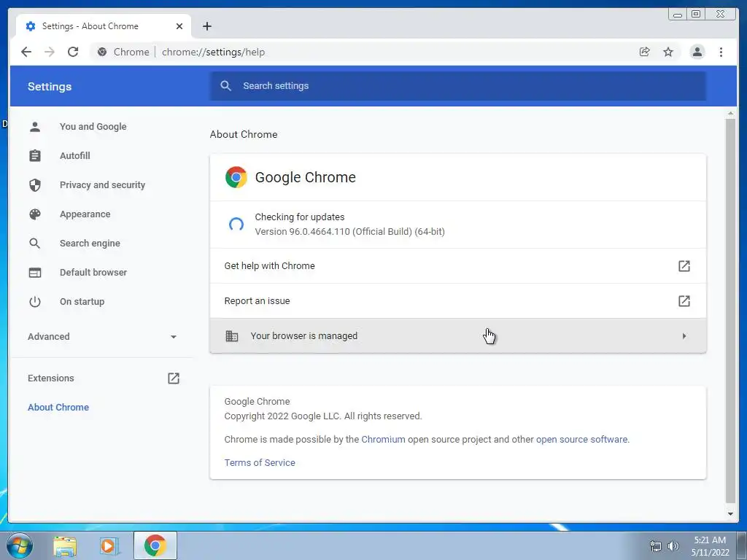
Task: Click the forward navigation arrow
Action: [50, 52]
